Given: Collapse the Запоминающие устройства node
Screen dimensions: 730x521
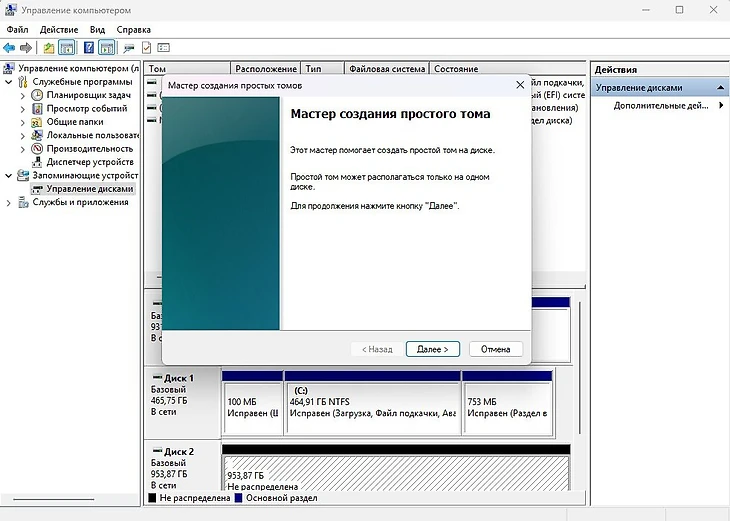Looking at the screenshot, I should (8, 176).
